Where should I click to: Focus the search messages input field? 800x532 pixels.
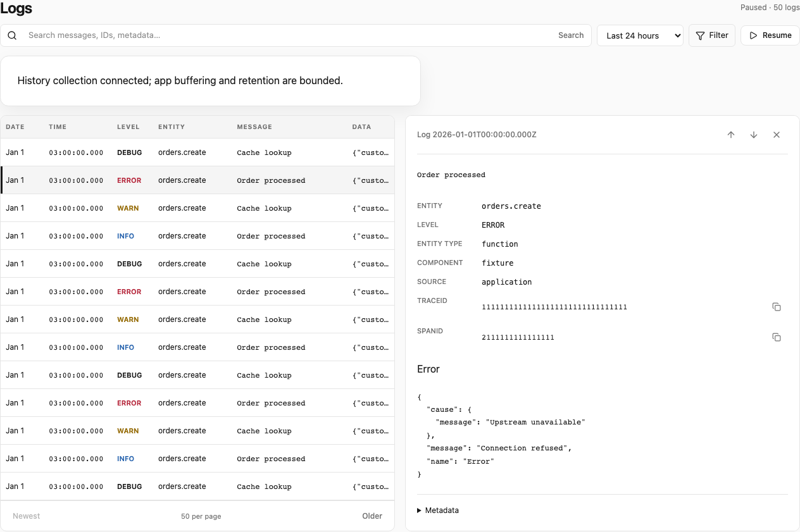click(x=288, y=35)
